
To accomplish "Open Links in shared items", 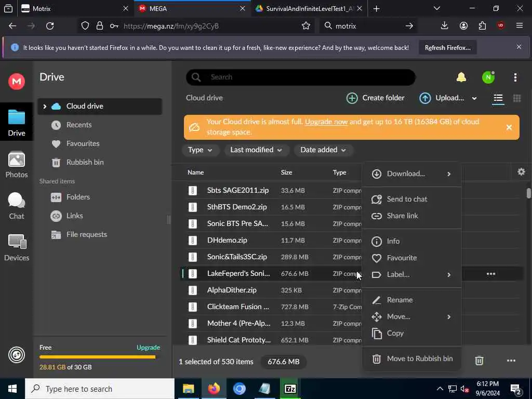I will coord(100,216).
